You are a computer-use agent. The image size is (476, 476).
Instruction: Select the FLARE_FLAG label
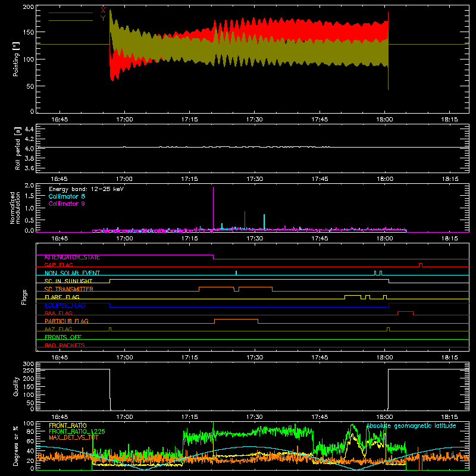pos(62,297)
